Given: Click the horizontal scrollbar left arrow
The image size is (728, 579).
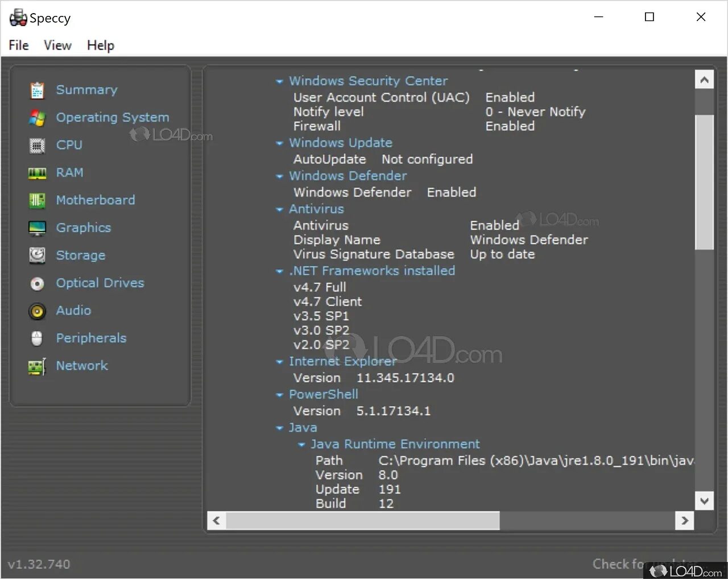Looking at the screenshot, I should [216, 520].
